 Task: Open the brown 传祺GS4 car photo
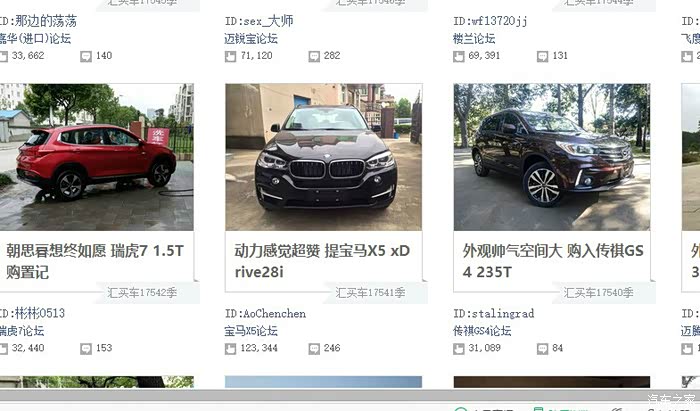tap(552, 157)
